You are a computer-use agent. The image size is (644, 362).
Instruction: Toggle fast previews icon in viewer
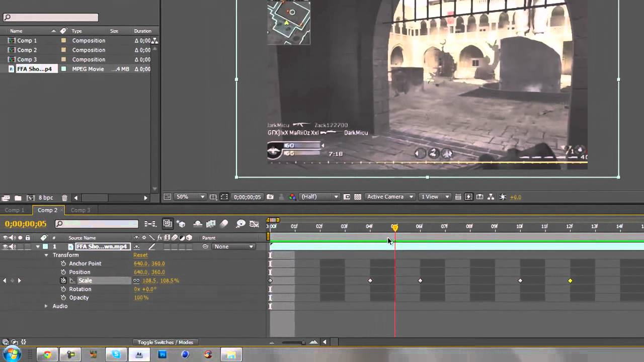click(x=469, y=197)
